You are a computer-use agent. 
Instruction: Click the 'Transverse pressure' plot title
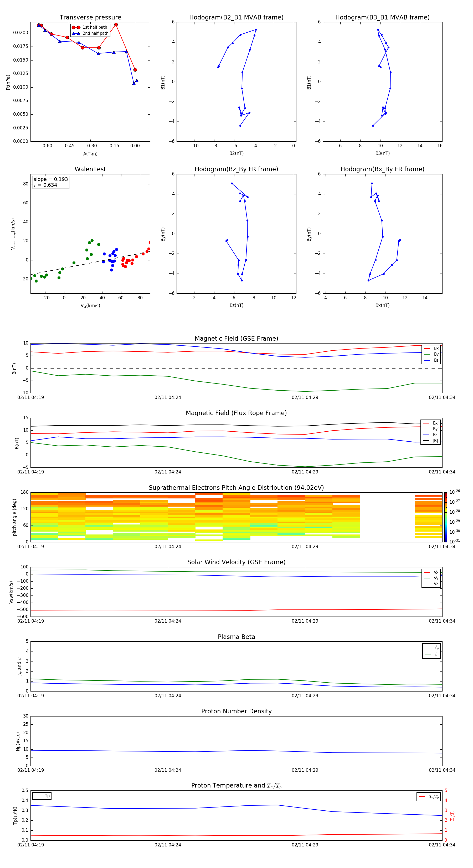point(90,18)
